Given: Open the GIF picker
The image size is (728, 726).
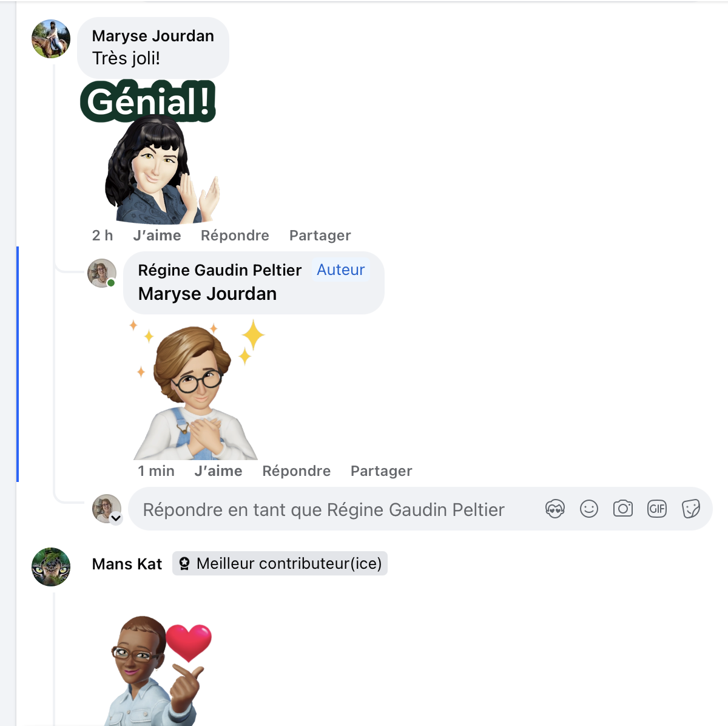Looking at the screenshot, I should tap(657, 509).
